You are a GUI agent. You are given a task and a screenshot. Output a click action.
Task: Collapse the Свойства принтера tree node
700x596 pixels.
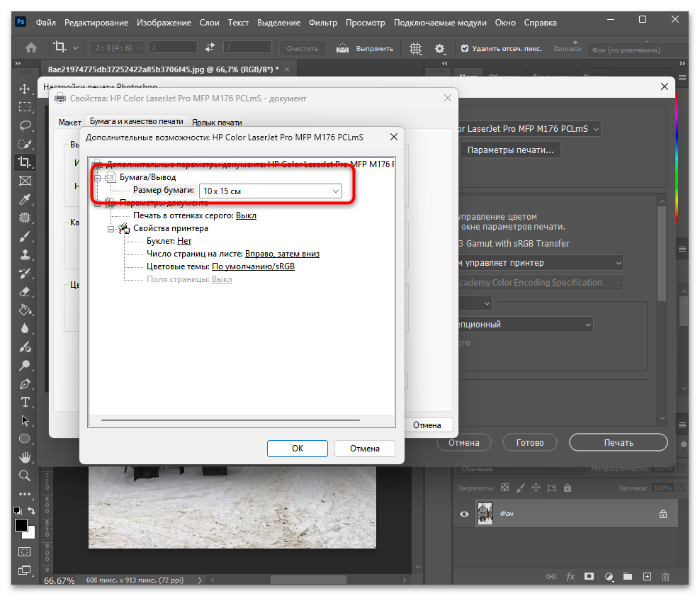(111, 229)
